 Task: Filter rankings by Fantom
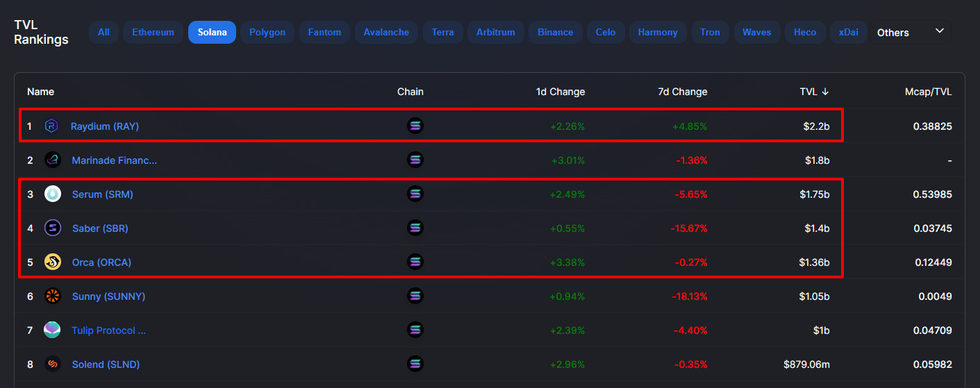coord(324,32)
